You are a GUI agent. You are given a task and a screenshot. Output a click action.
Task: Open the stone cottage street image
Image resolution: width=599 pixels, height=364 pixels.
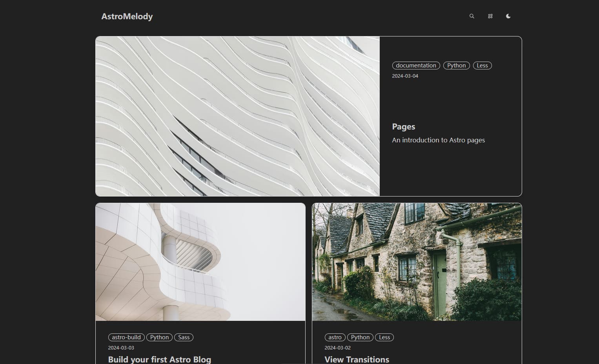(x=417, y=262)
